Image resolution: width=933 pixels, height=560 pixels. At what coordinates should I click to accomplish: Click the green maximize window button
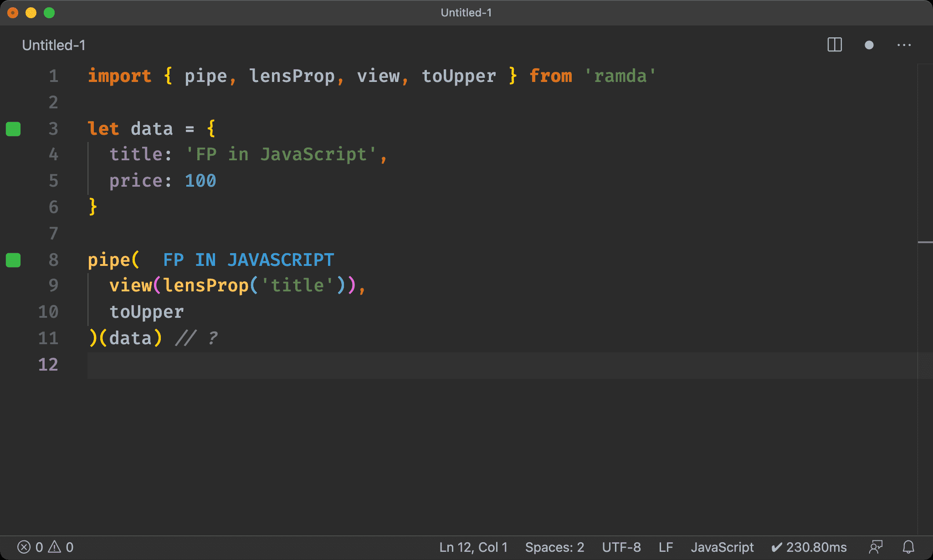[x=49, y=13]
